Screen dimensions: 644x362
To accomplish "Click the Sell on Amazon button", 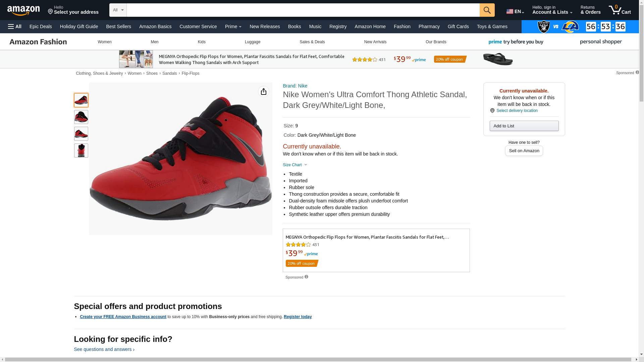I will point(524,151).
